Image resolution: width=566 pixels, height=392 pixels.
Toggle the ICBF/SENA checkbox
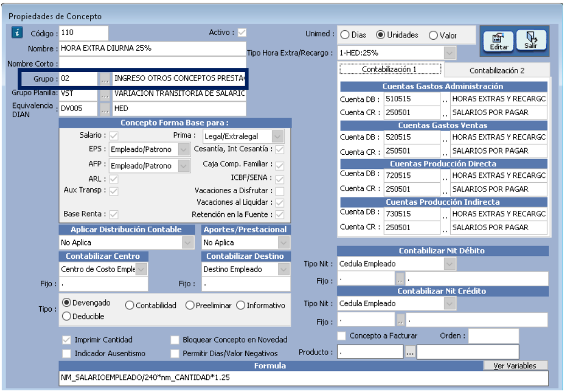280,179
